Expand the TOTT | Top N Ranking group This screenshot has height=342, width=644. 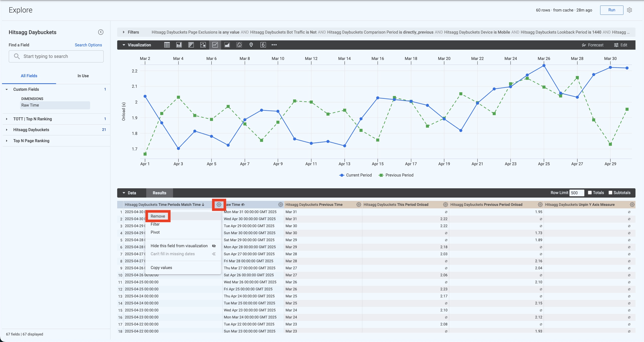pos(7,119)
